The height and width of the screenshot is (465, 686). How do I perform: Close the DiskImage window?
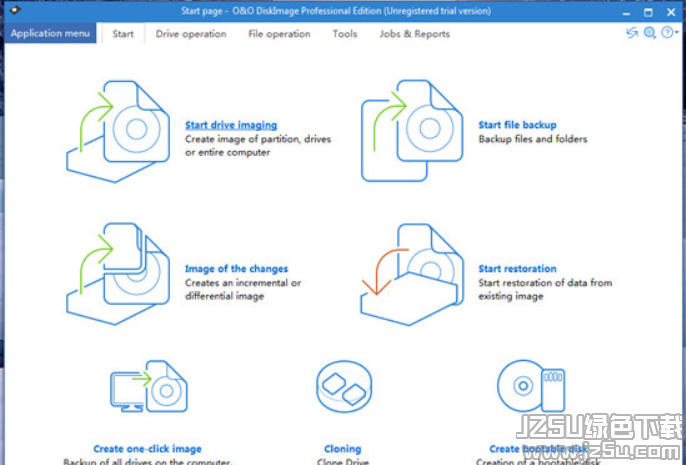pyautogui.click(x=671, y=12)
